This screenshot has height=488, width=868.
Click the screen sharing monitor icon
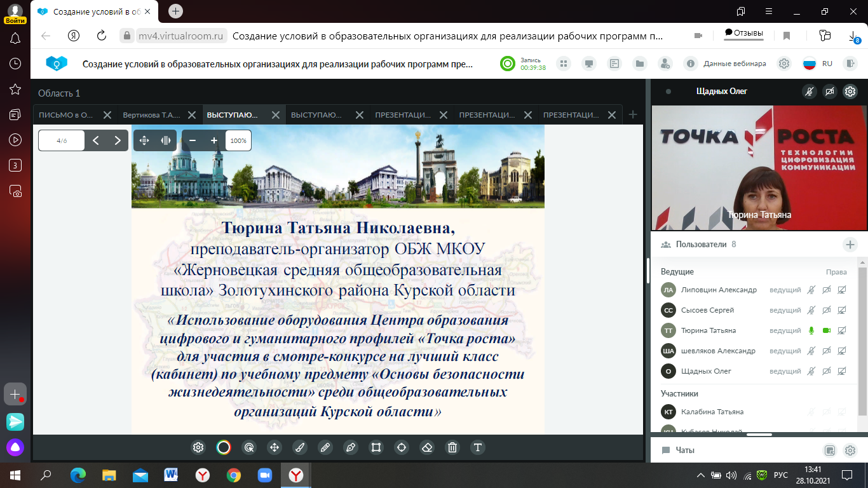pos(589,64)
